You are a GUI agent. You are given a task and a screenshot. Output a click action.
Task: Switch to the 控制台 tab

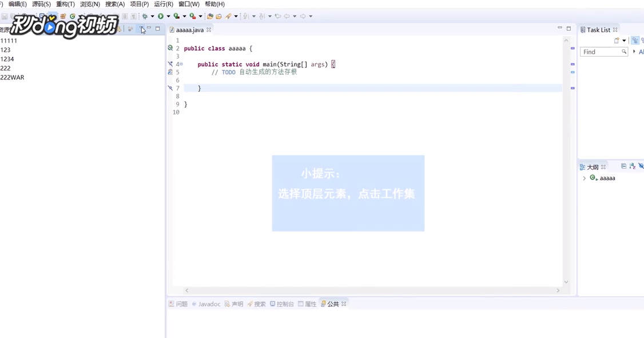click(x=282, y=304)
